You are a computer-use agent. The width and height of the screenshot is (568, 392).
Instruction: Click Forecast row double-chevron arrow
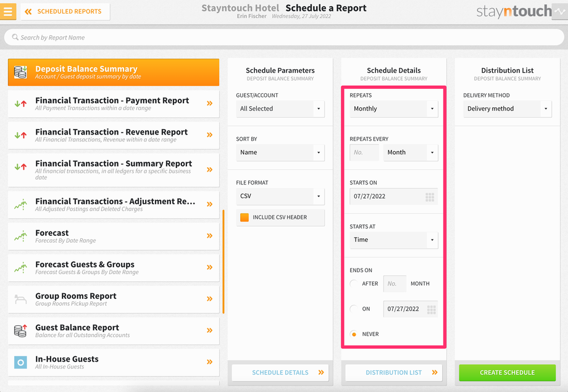pos(209,235)
